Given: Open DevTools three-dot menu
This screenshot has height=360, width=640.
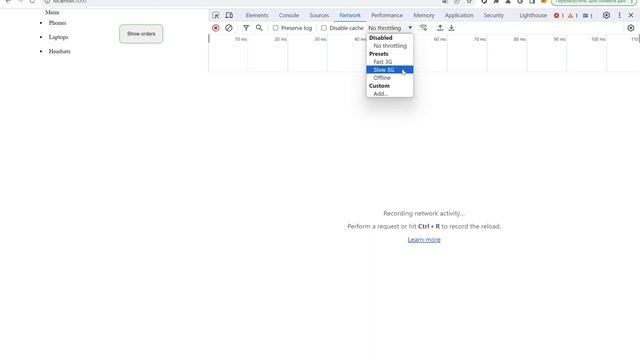Looking at the screenshot, I should pyautogui.click(x=620, y=16).
